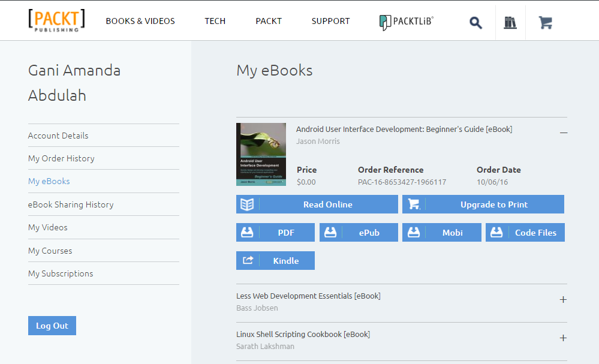Click the download icon beside PDF
This screenshot has height=364, width=599.
coord(247,232)
